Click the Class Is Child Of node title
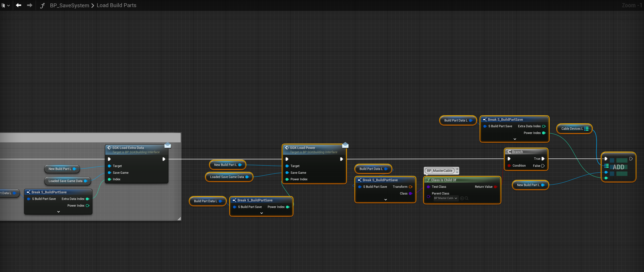Image resolution: width=644 pixels, height=272 pixels. [443, 180]
